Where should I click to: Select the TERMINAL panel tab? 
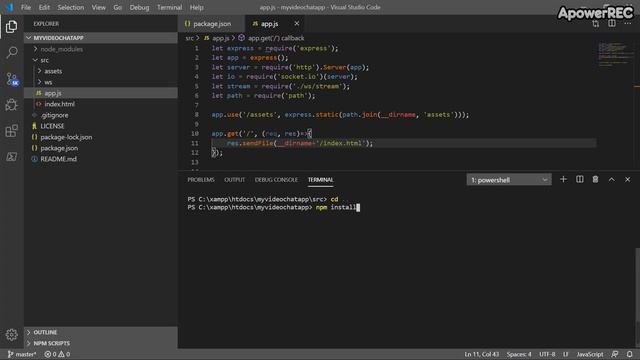(320, 180)
